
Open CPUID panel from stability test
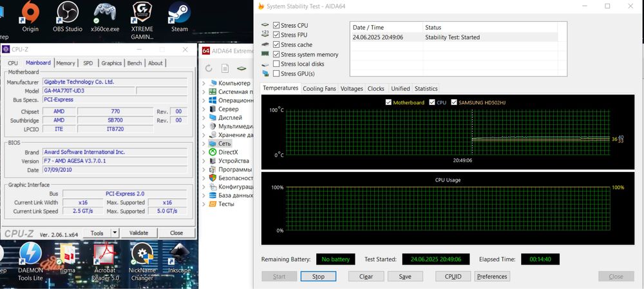pos(453,276)
